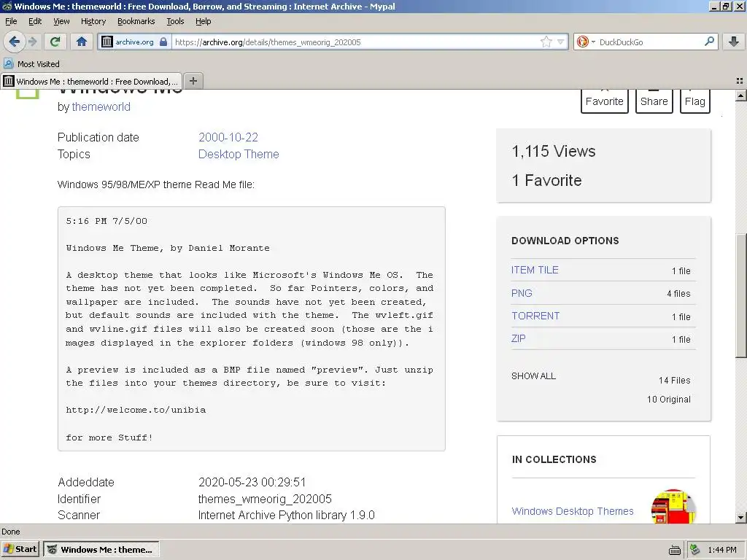This screenshot has width=747, height=560.
Task: Open the History menu
Action: [93, 21]
